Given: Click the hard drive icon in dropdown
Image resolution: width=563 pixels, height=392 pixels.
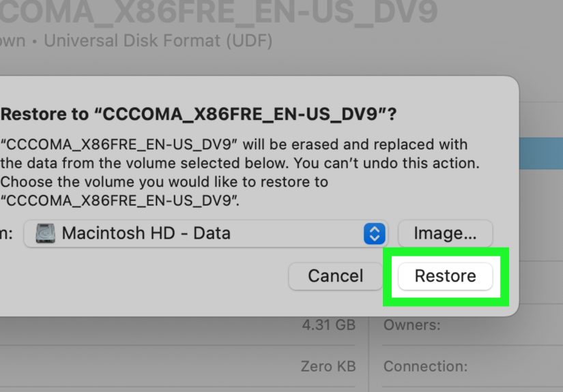Looking at the screenshot, I should tap(46, 234).
